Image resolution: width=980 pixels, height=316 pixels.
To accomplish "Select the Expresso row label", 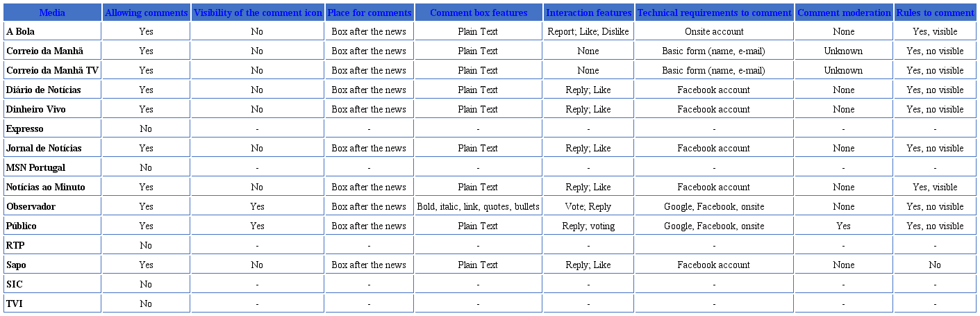I will coord(25,128).
